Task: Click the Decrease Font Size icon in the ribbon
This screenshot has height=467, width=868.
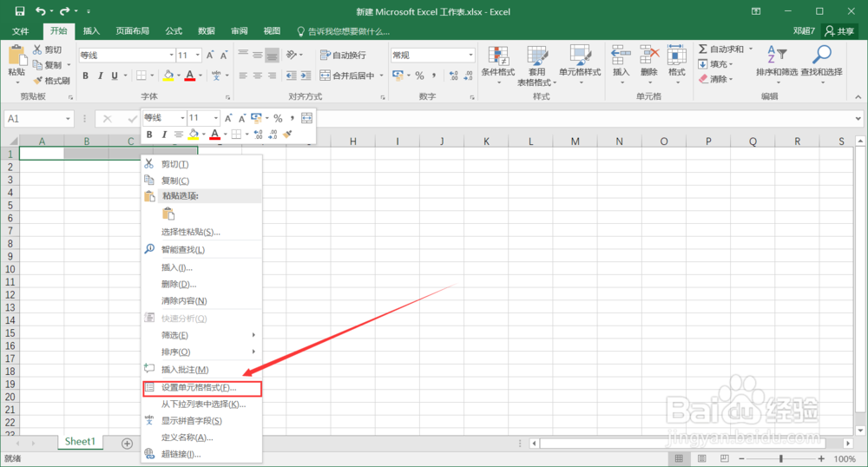Action: click(x=224, y=56)
